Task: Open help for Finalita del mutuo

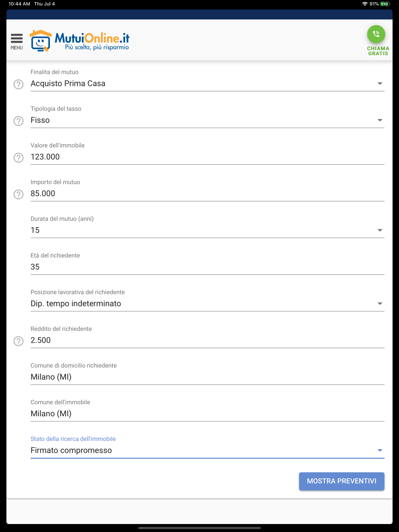Action: tap(19, 84)
